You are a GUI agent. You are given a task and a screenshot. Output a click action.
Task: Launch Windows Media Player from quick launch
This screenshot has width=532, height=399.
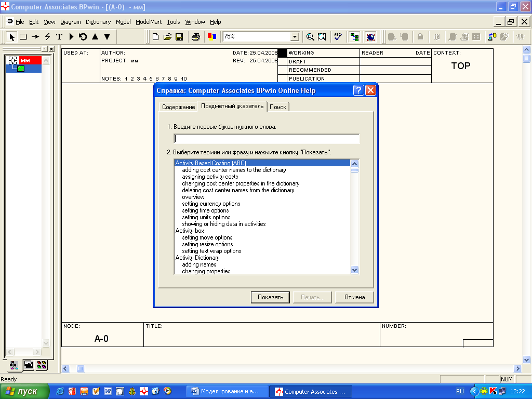[168, 391]
